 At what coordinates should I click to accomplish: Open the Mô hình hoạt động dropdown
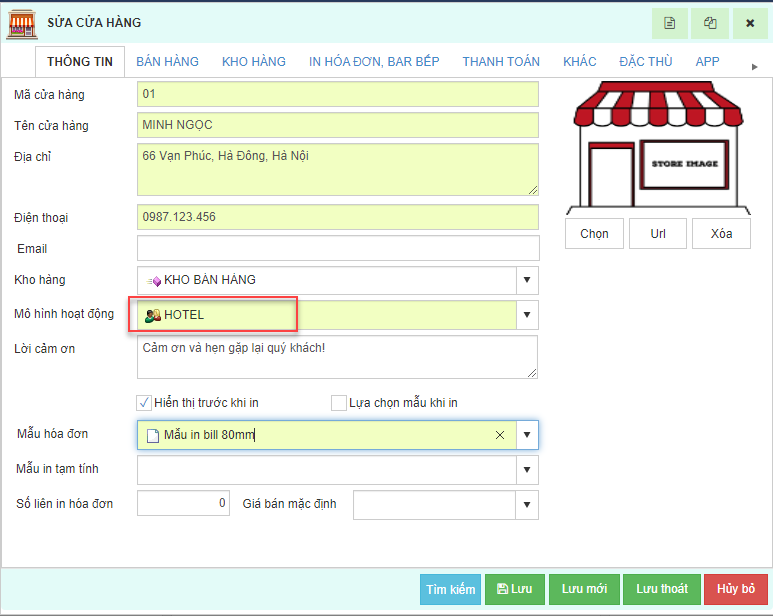click(527, 315)
